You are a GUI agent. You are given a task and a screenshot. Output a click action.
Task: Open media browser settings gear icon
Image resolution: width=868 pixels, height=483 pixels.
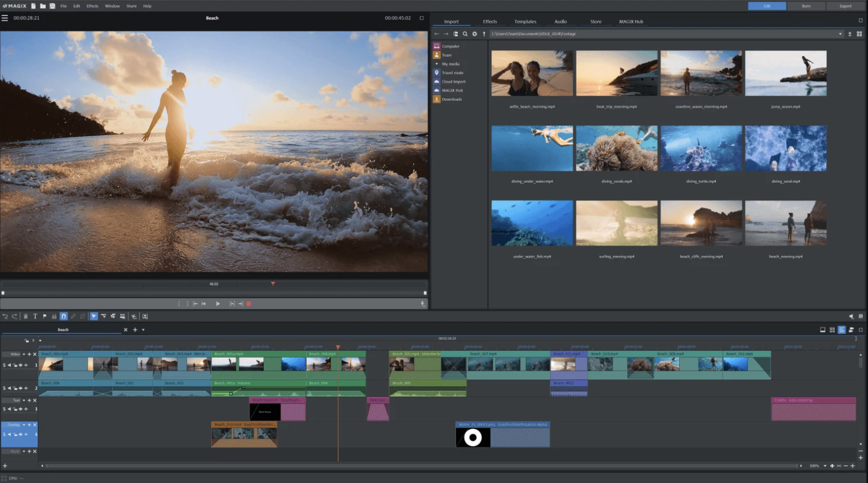pos(474,34)
